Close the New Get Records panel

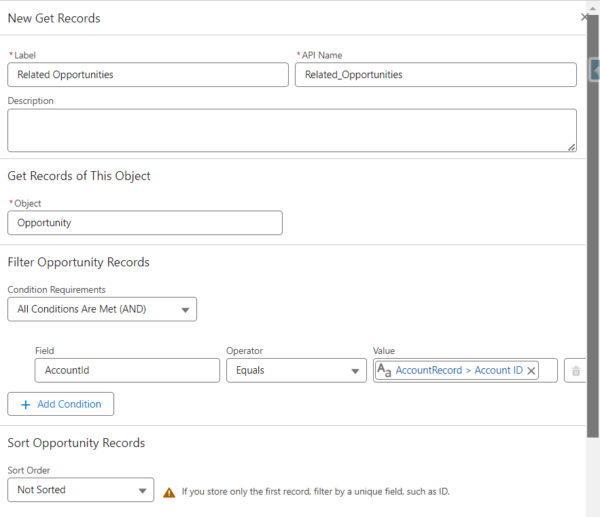[584, 17]
